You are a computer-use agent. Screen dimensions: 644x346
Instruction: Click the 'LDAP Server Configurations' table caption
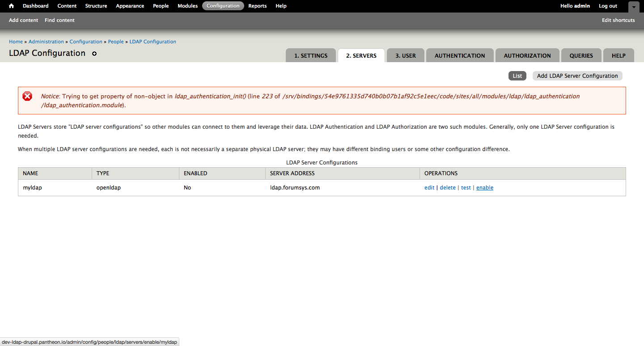click(x=322, y=163)
